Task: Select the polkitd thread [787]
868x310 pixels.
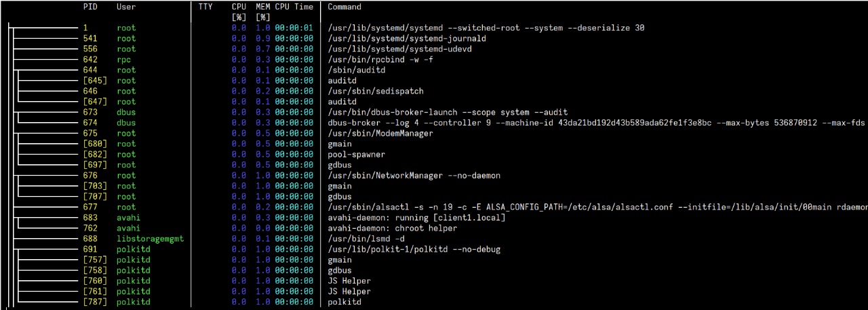Action: (434, 302)
